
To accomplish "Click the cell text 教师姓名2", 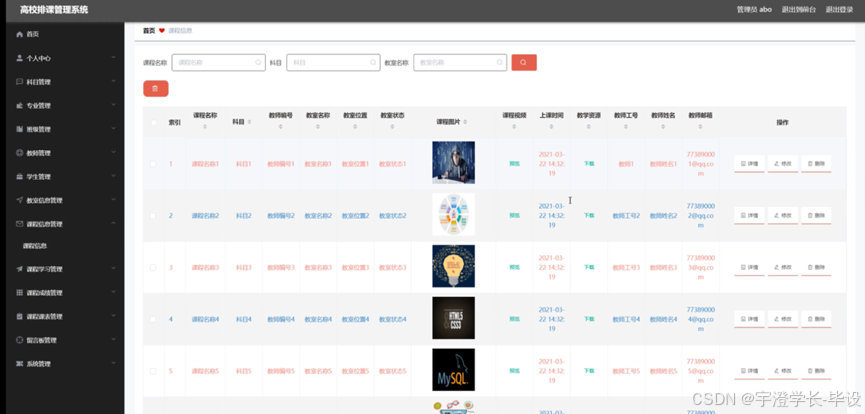I will tap(663, 216).
